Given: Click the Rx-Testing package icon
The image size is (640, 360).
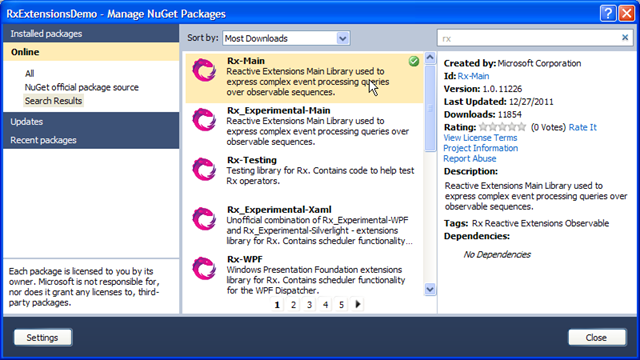Looking at the screenshot, I should pos(204,169).
